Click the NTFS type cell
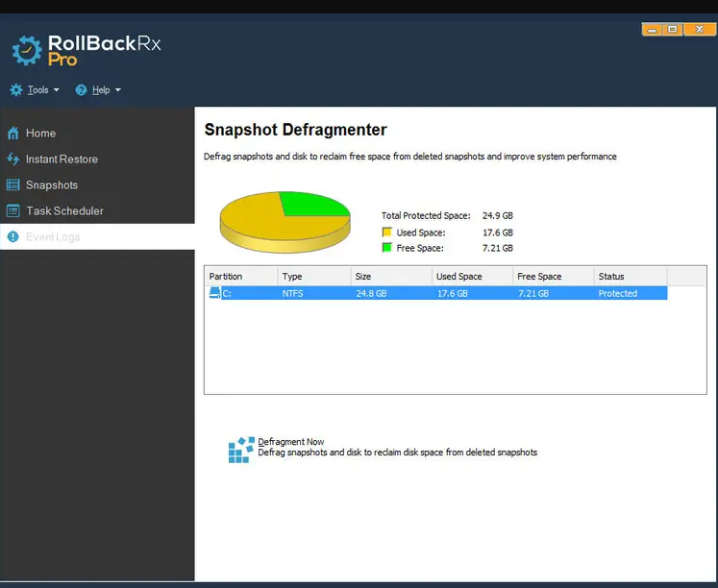Screen dimensions: 718x588 [292, 293]
